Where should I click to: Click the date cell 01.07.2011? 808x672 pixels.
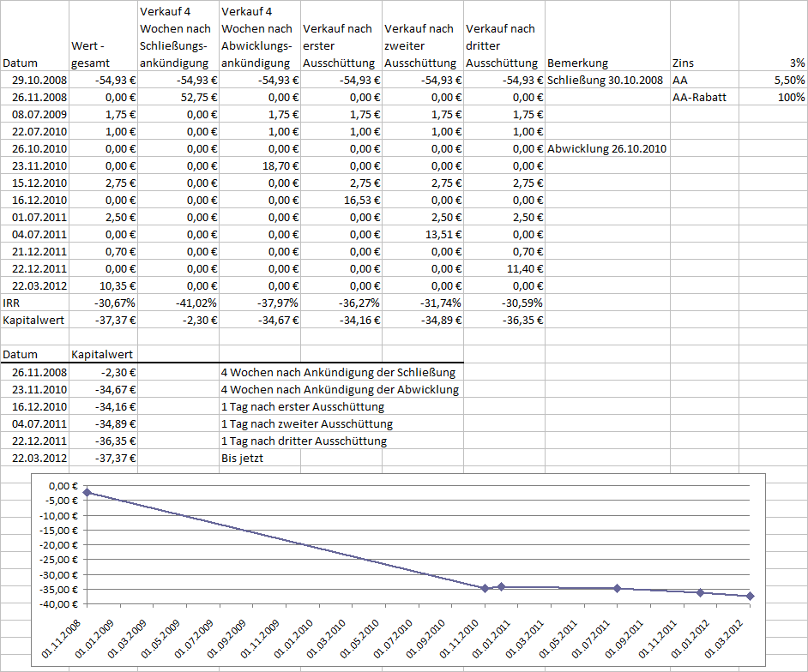[34, 218]
